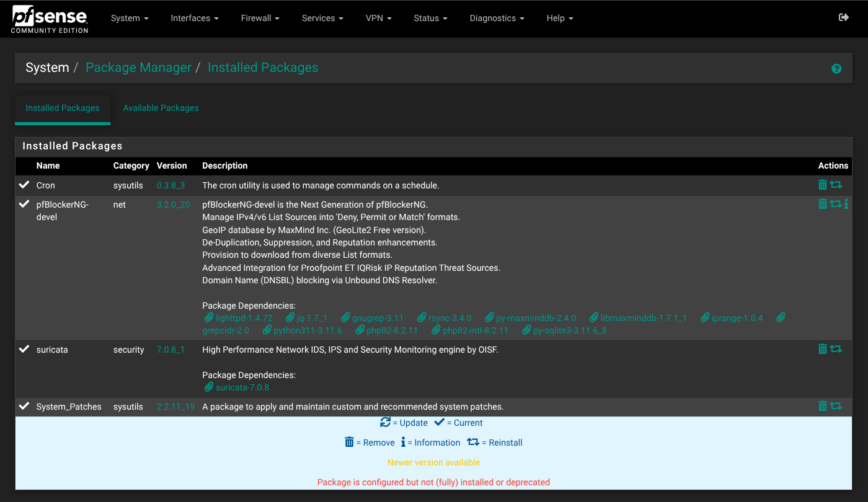Image resolution: width=868 pixels, height=502 pixels.
Task: Click the checkmark beside pfBlockerNG-devel
Action: pyautogui.click(x=24, y=204)
